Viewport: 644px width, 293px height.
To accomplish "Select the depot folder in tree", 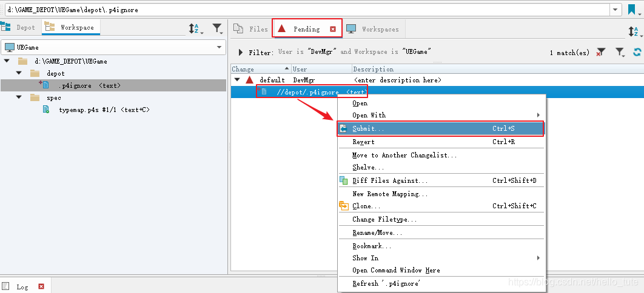I will tap(55, 73).
